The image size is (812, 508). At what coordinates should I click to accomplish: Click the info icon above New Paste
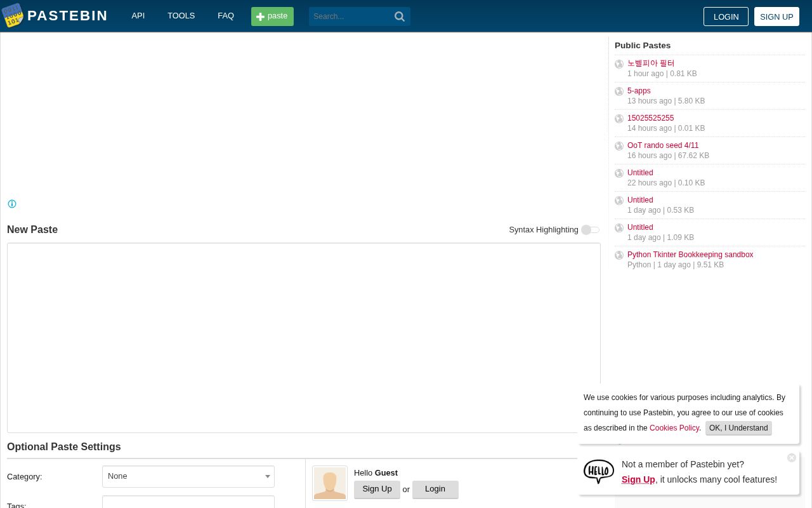tap(12, 203)
